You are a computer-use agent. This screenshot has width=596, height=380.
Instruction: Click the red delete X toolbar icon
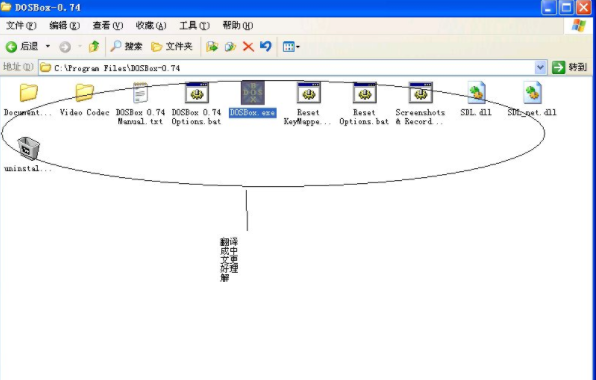[x=248, y=47]
